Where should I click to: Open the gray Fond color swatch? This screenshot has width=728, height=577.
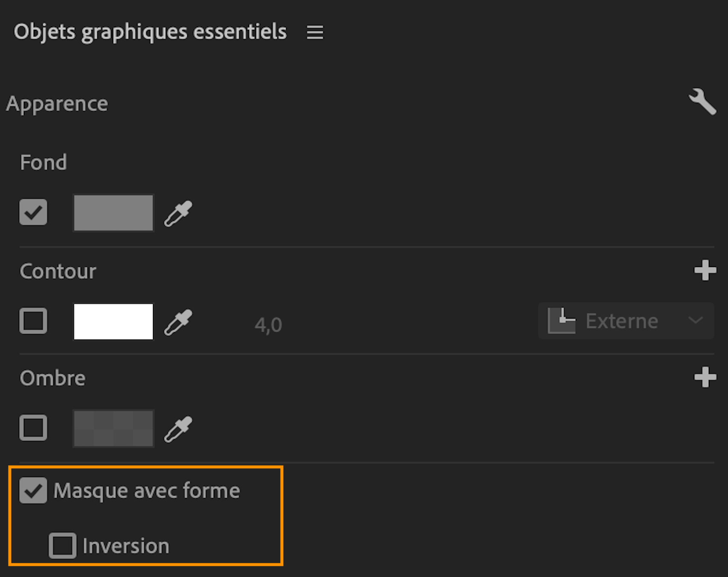113,213
